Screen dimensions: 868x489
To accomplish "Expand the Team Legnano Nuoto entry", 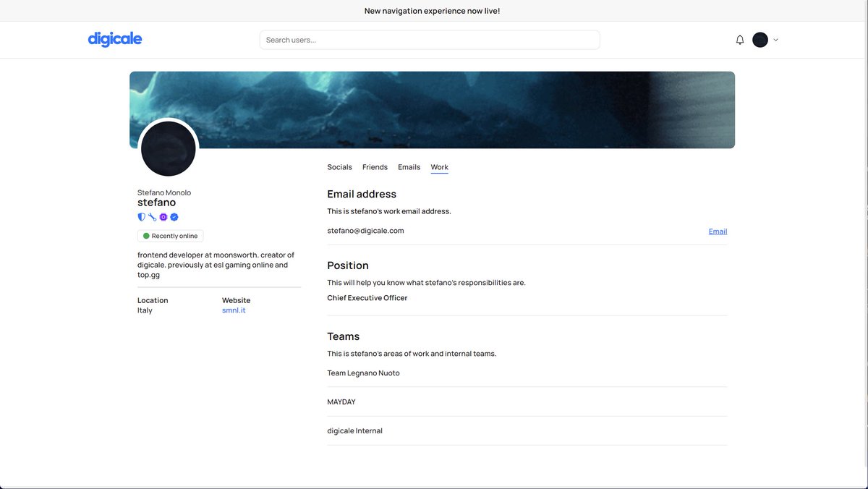I will pos(363,373).
